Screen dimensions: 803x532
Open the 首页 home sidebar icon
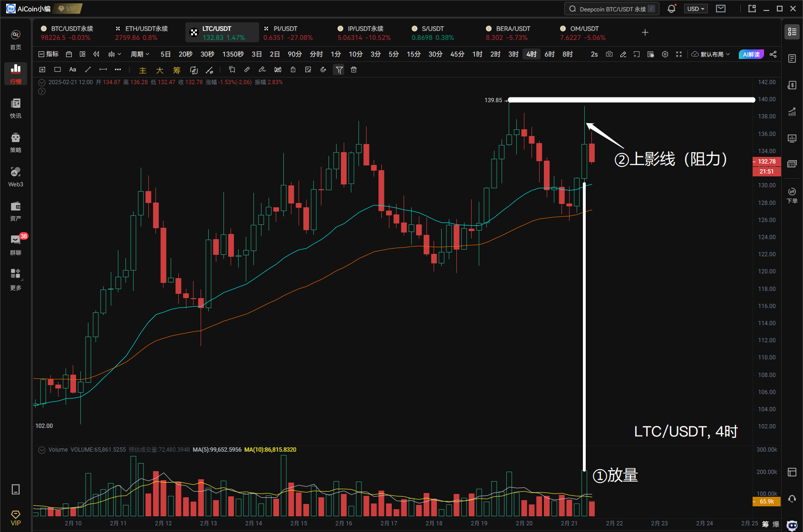coord(16,39)
